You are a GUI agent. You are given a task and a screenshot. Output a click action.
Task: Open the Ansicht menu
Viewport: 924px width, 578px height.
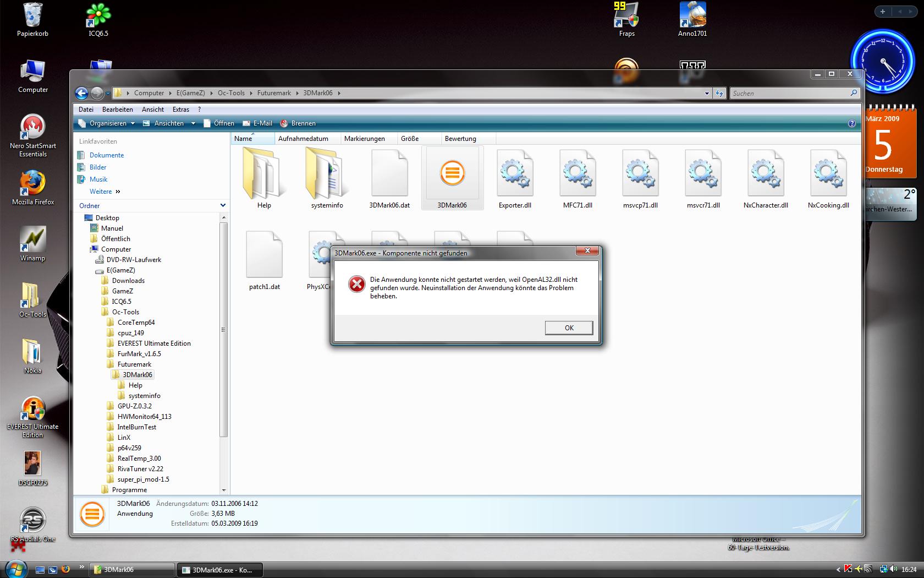pyautogui.click(x=153, y=109)
